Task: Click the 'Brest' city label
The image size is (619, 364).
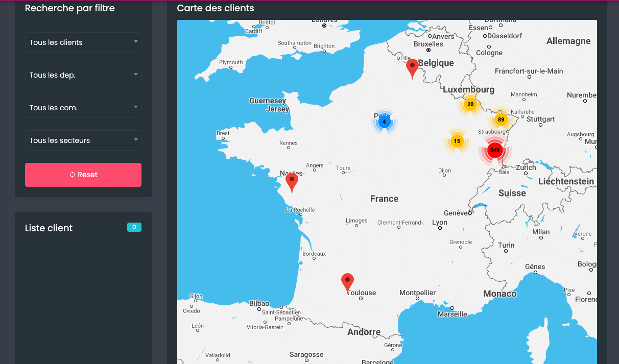Action: 223,133
